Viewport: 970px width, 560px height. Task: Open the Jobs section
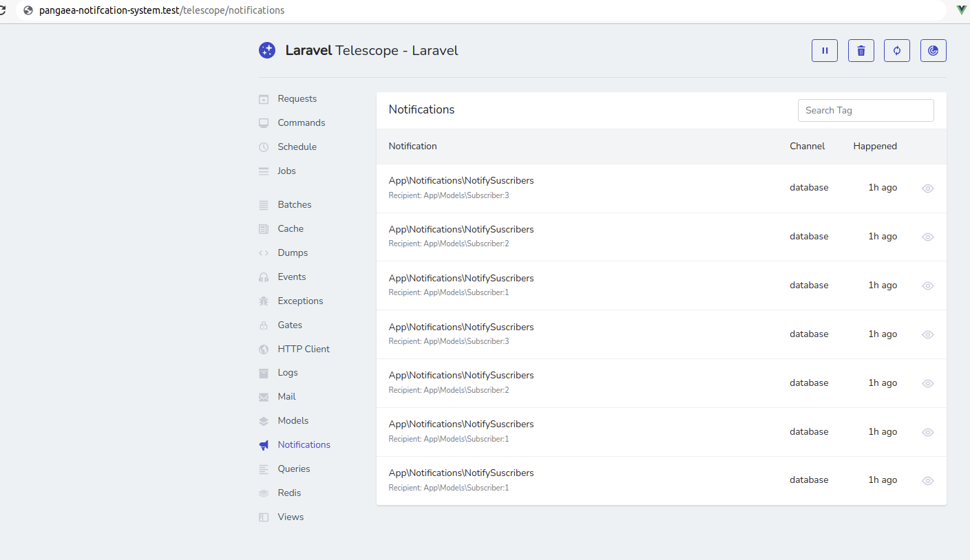[x=286, y=171]
